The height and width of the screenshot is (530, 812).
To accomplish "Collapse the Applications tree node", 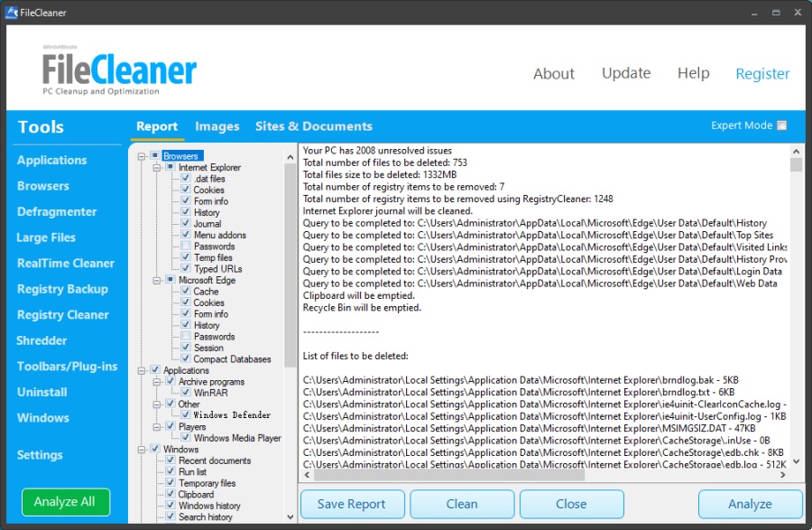I will 142,370.
